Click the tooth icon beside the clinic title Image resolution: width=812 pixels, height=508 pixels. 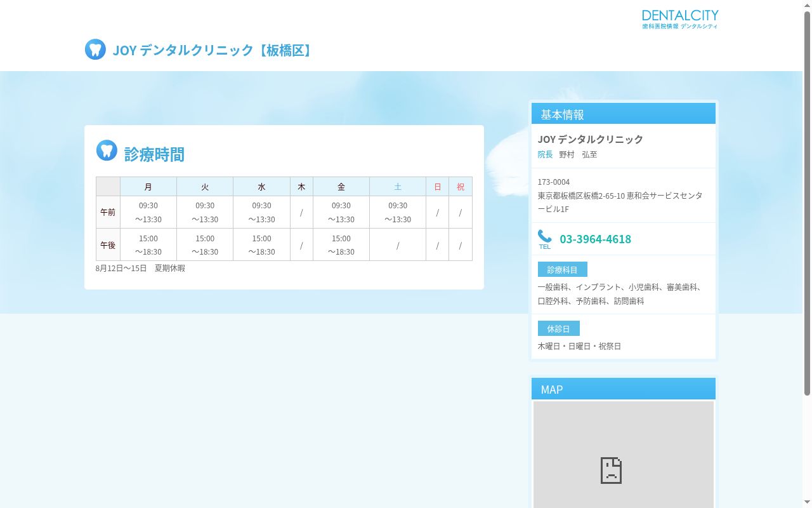coord(95,50)
